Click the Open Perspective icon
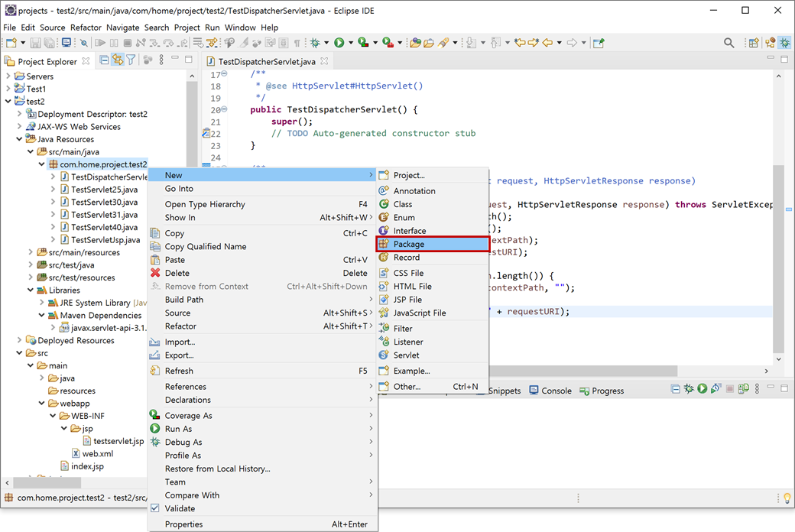This screenshot has height=532, width=795. click(x=754, y=43)
